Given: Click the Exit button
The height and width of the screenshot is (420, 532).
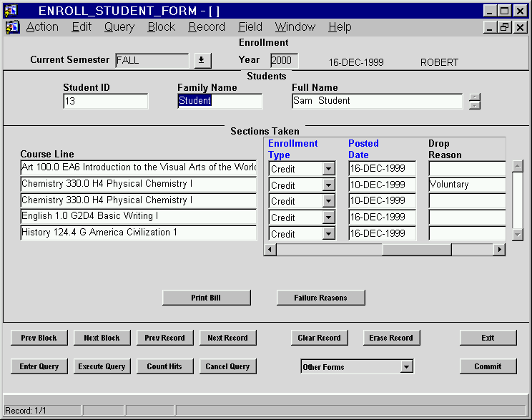Looking at the screenshot, I should click(488, 338).
